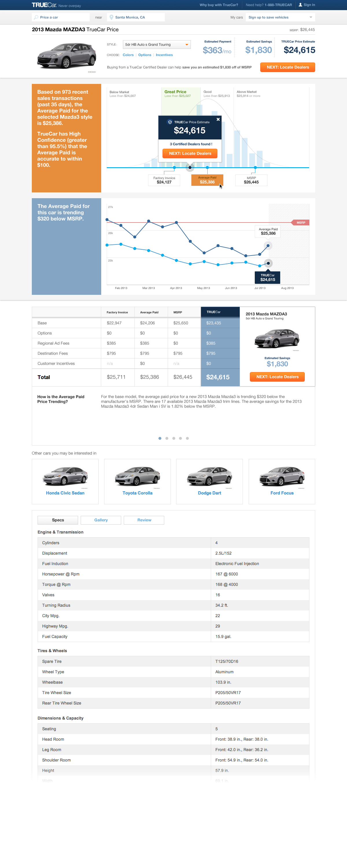This screenshot has width=347, height=868.
Task: Click the Sign in link
Action: point(309,5)
